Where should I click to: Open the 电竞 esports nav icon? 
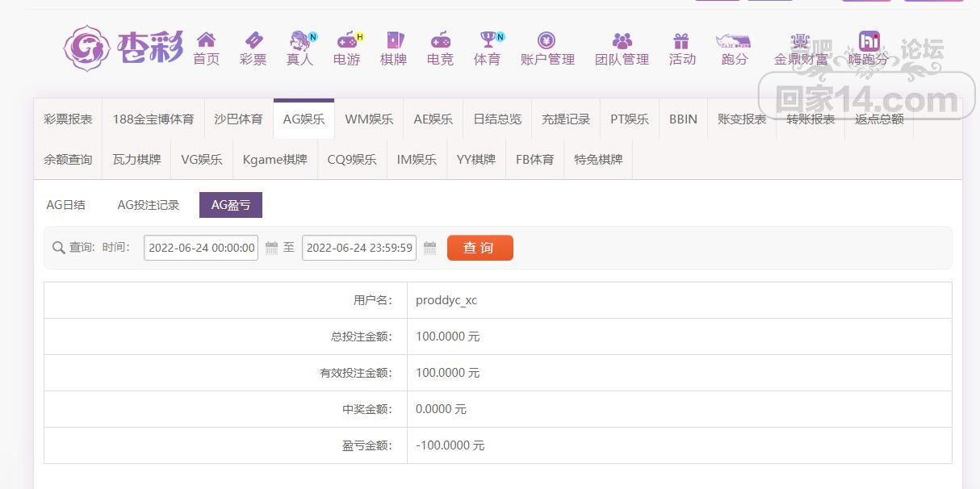click(440, 40)
